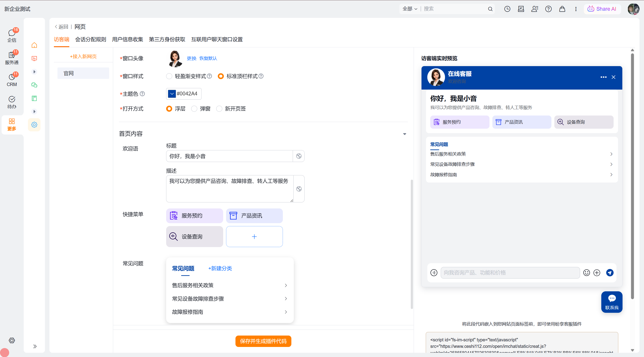Viewport: 644px width, 357px height.
Task: Open the history clock icon in top bar
Action: 507,9
